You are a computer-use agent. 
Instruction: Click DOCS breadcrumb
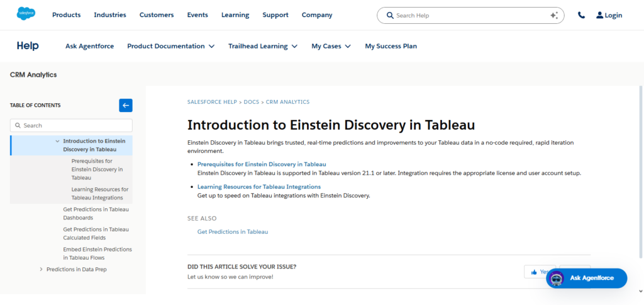pyautogui.click(x=252, y=102)
